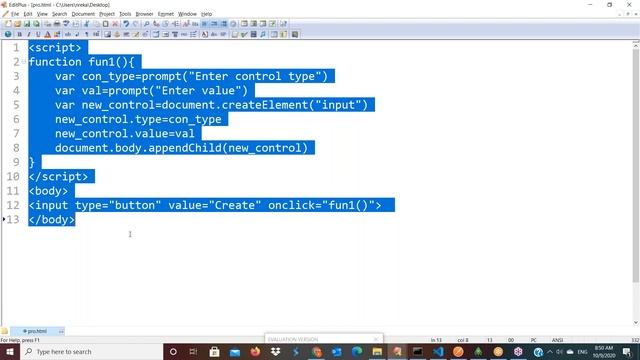Open the Project menu
The width and height of the screenshot is (640, 360).
[x=107, y=14]
